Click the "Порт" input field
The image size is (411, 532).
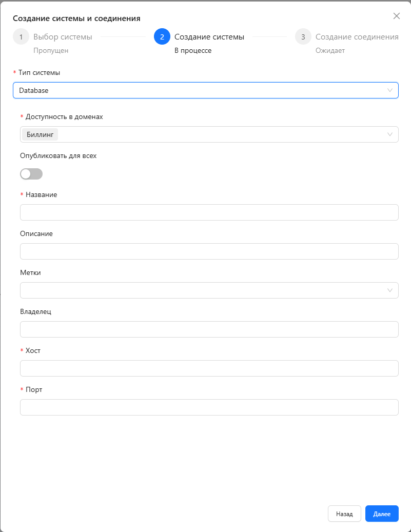tap(209, 407)
